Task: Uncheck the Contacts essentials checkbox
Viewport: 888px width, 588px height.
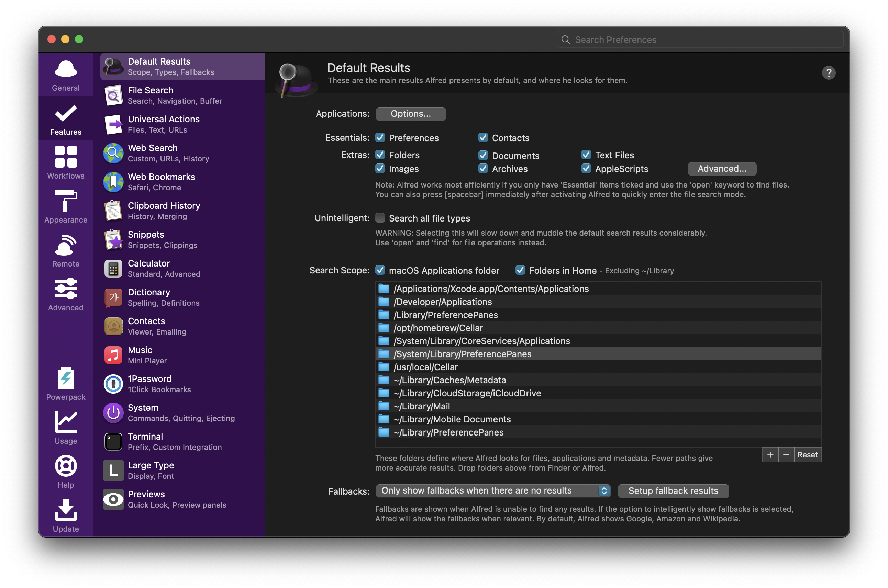Action: pos(483,138)
